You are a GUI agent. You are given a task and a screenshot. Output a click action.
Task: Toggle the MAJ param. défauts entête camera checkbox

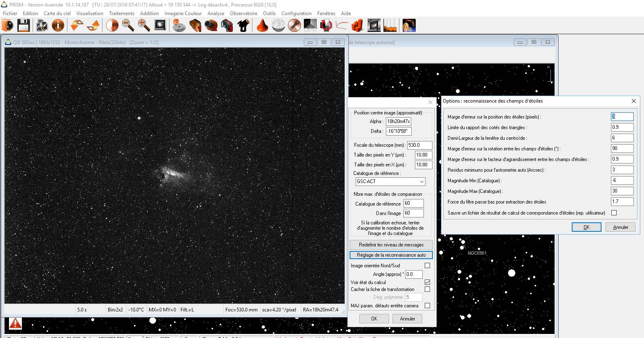tap(427, 305)
